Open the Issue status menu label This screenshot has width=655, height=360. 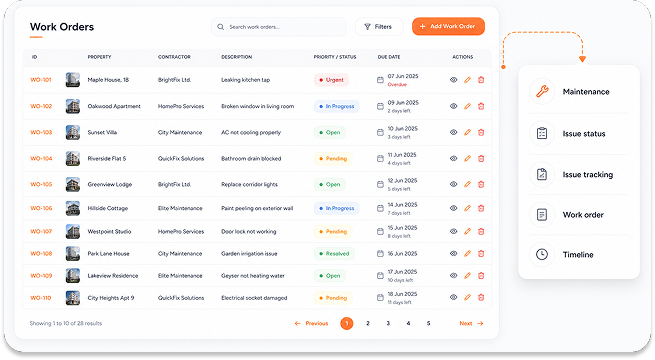pos(584,134)
